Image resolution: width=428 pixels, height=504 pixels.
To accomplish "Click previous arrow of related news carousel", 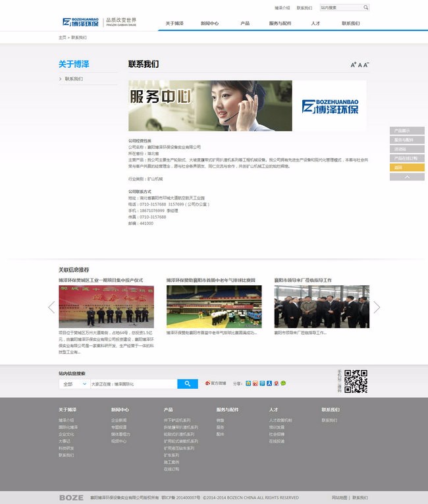I will pos(51,307).
